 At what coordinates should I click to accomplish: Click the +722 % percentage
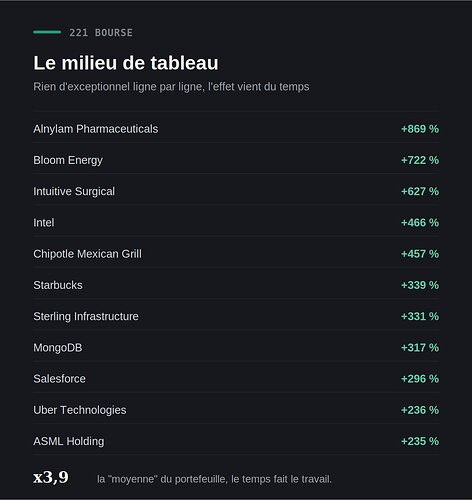coord(420,160)
